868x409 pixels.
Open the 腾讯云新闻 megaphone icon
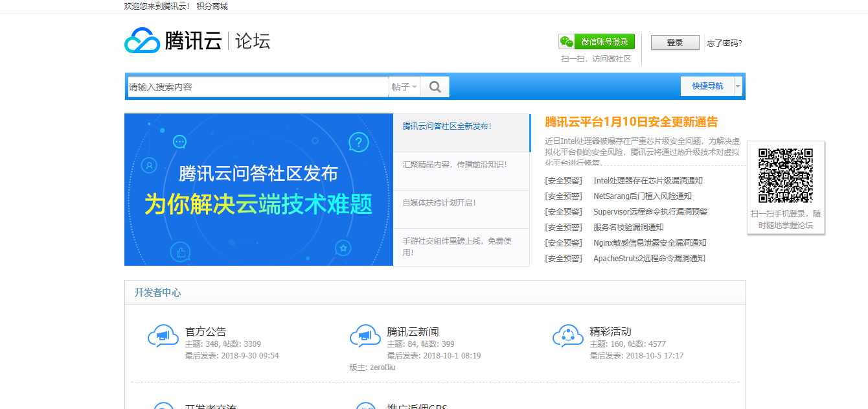pyautogui.click(x=365, y=336)
